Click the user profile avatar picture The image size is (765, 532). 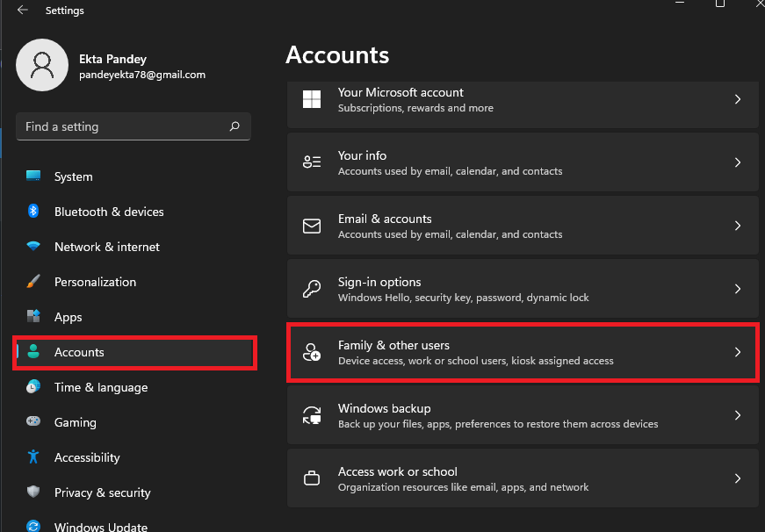click(41, 65)
